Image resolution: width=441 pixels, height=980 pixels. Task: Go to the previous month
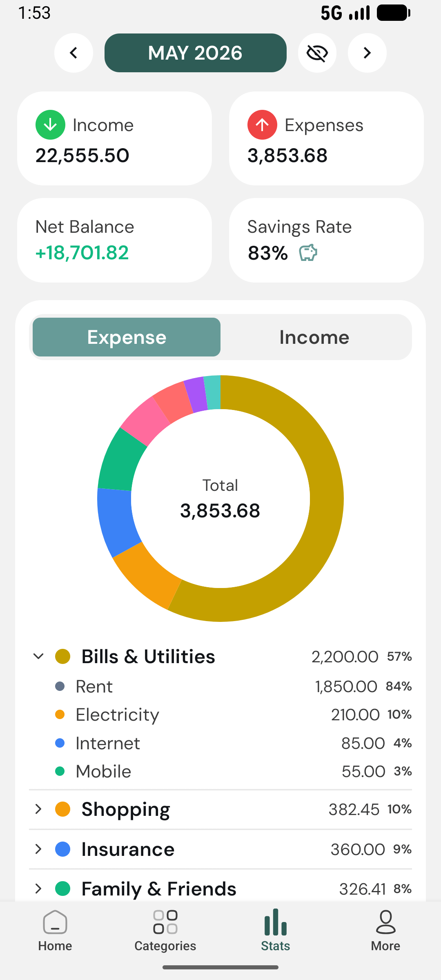(73, 53)
